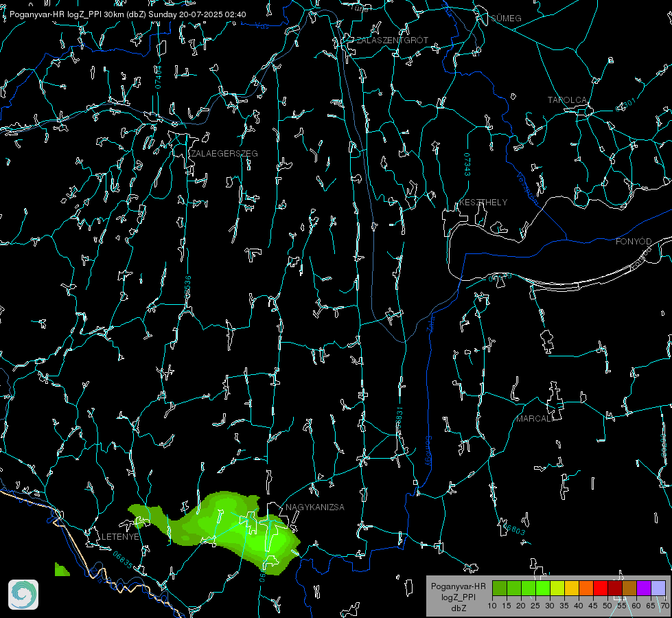
Task: Click the MARCALI city label
Action: point(535,419)
